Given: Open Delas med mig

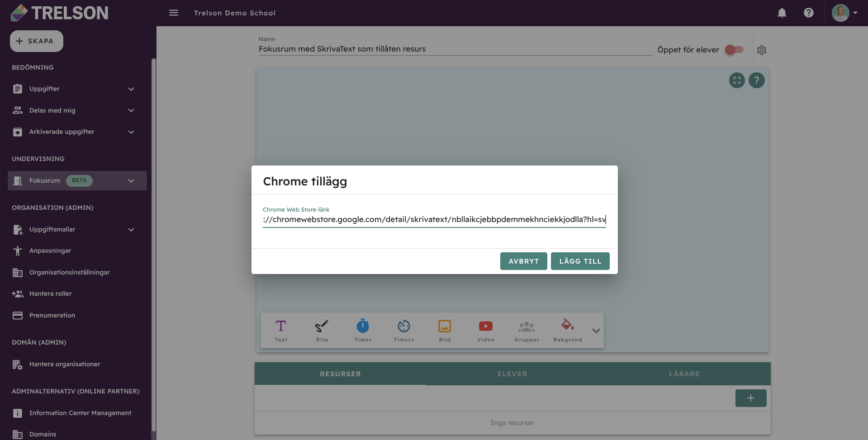Looking at the screenshot, I should click(x=52, y=110).
